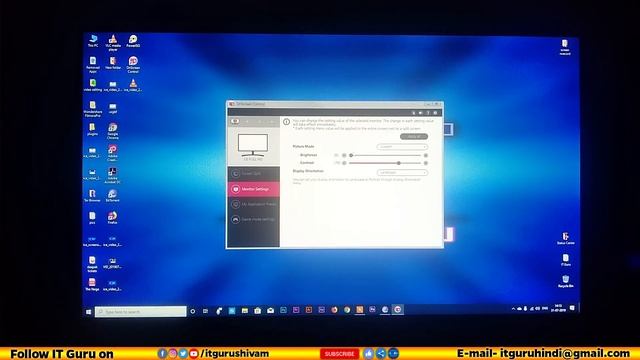
Task: Open the New folder desktop icon
Action: tap(113, 63)
